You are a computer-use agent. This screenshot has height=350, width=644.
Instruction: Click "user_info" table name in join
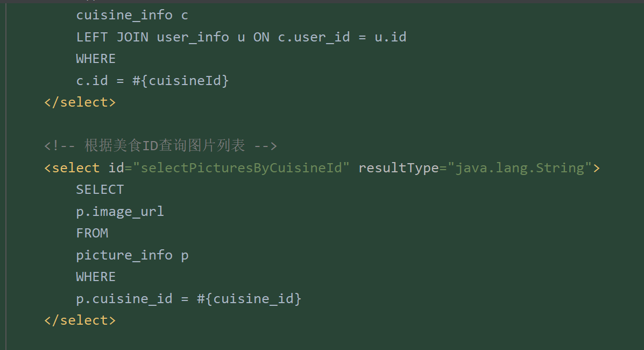193,37
